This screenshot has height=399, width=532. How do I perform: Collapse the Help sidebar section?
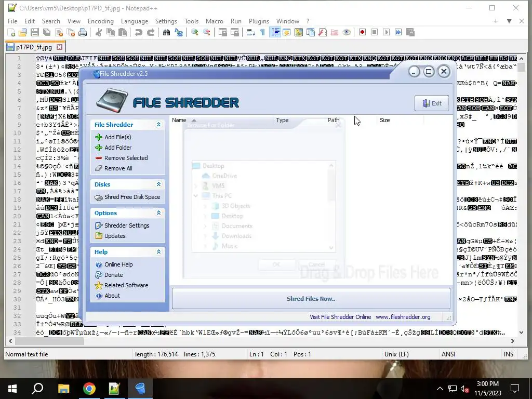[158, 252]
